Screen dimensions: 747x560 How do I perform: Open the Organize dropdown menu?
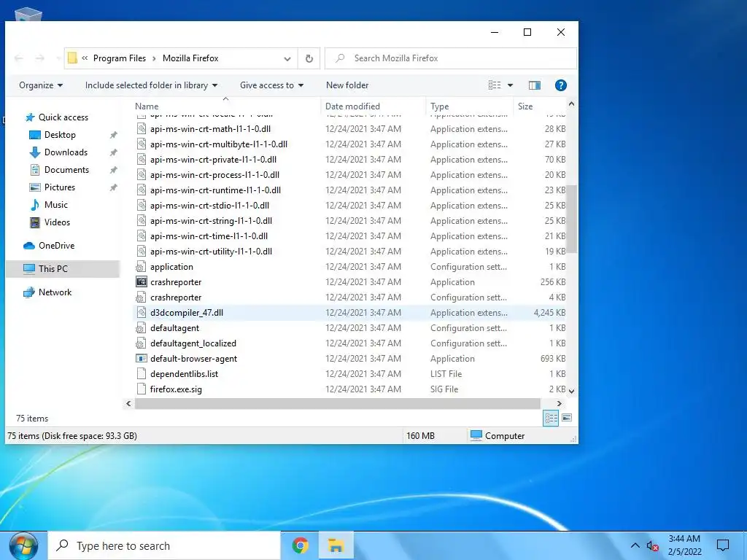pyautogui.click(x=41, y=85)
